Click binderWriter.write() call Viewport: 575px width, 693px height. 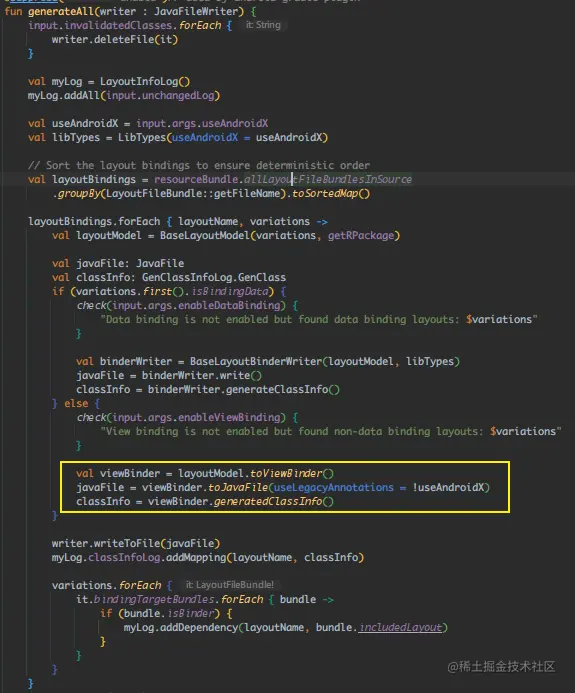point(202,376)
